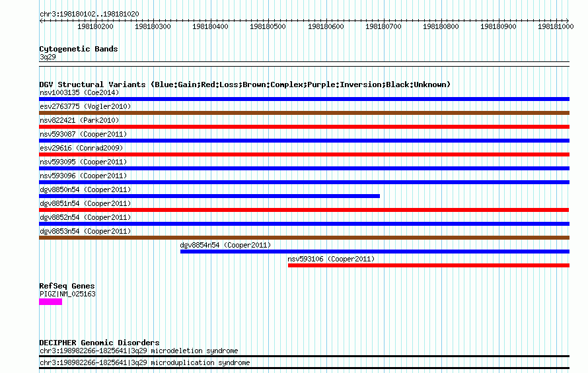Viewport: 588px width, 373px height.
Task: Click the chr3:198180102..198181020 position label
Action: pos(89,15)
